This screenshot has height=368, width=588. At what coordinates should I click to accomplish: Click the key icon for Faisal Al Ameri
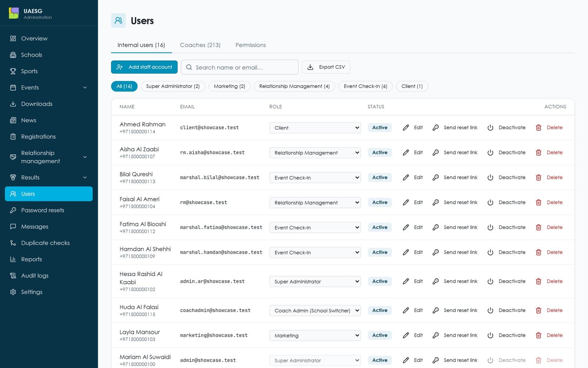click(435, 202)
